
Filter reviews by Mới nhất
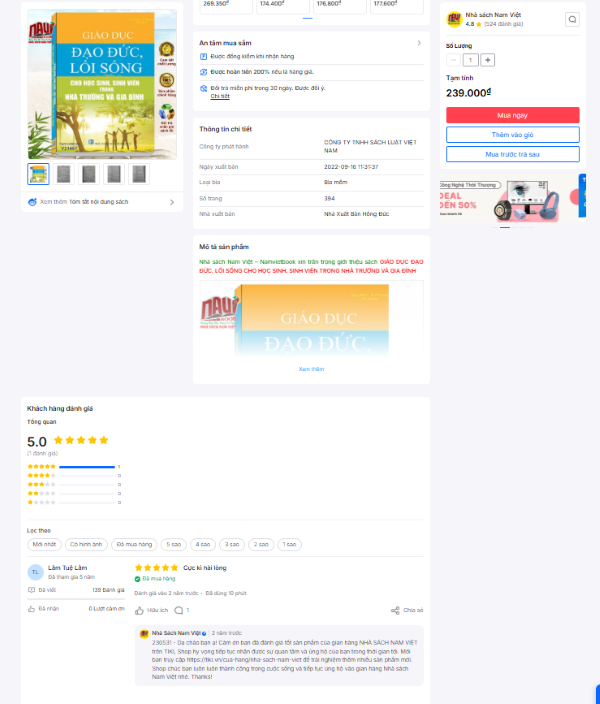(44, 544)
